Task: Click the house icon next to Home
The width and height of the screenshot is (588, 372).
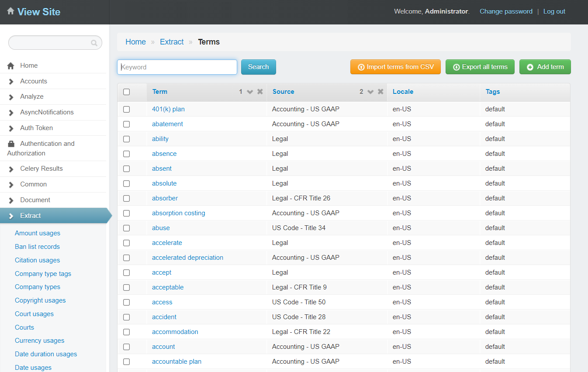Action: point(11,66)
